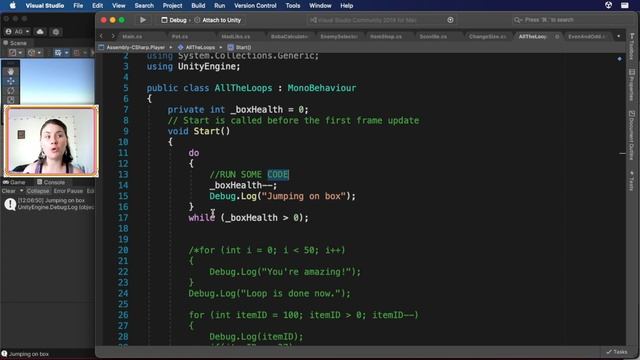The image size is (640, 360).
Task: Click the webcam video overlay thumbnail
Action: point(51,141)
